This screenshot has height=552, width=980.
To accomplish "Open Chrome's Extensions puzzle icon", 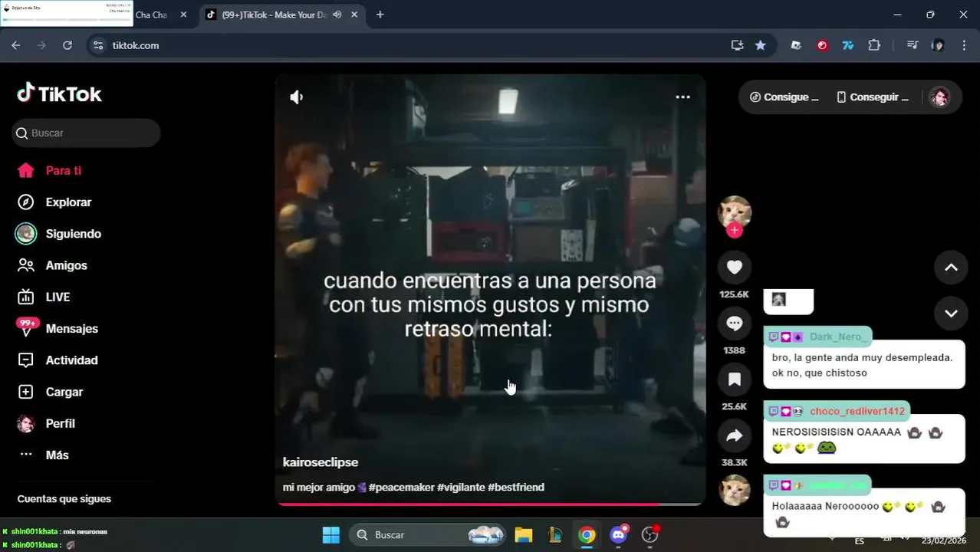I will point(874,45).
